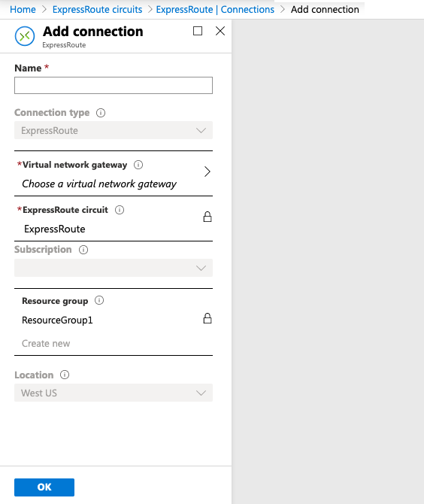The height and width of the screenshot is (504, 424).
Task: Click the Virtual network gateway label
Action: [75, 165]
